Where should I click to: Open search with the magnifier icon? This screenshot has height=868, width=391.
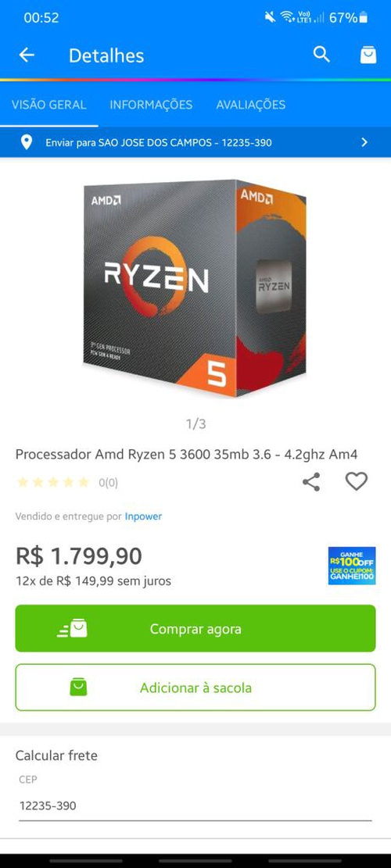(321, 54)
